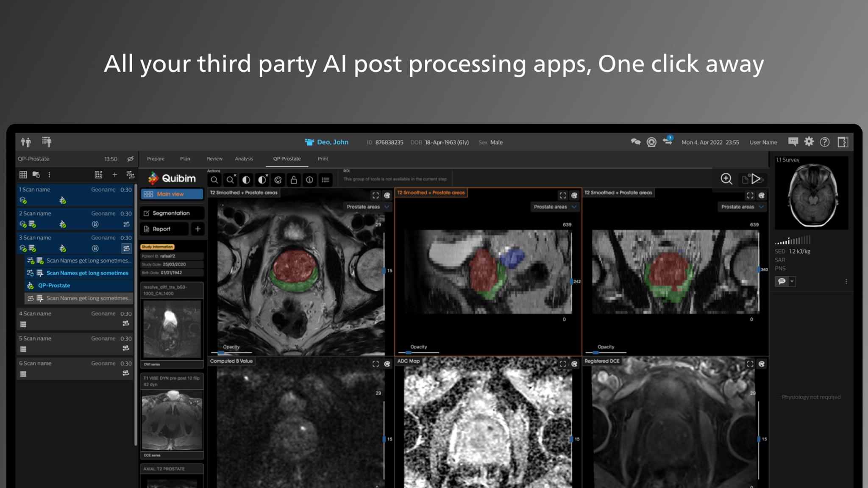Switch to the Plan tab
Image resolution: width=868 pixels, height=488 pixels.
[x=185, y=159]
